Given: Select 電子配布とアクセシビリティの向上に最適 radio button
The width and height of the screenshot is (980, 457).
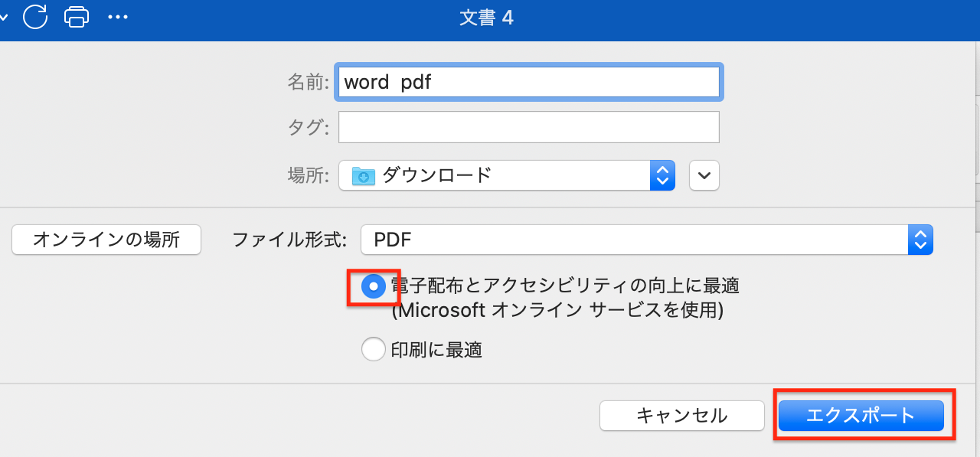Looking at the screenshot, I should tap(374, 286).
